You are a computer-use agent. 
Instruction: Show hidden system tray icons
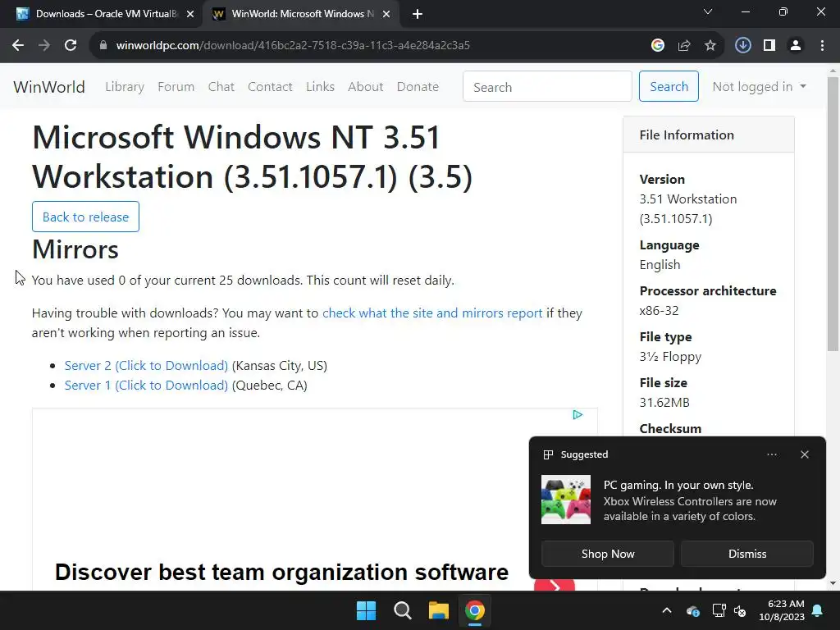pyautogui.click(x=667, y=610)
